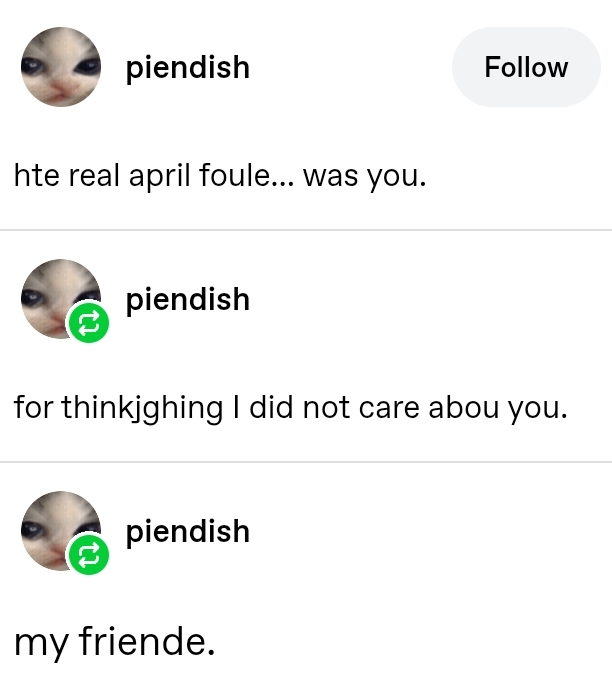
Task: Click the words 'was you.' in the first post
Action: [x=364, y=177]
